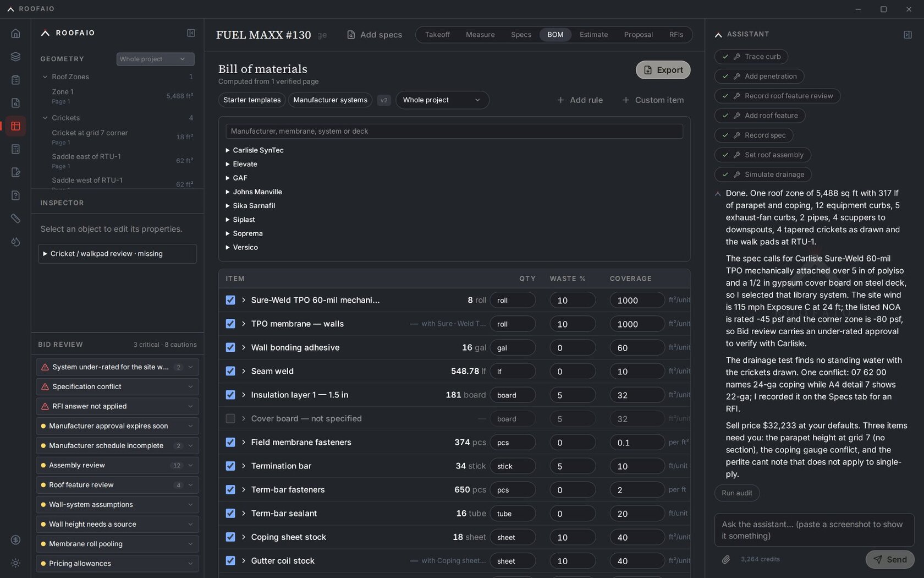This screenshot has width=924, height=578.
Task: Expand the Sika Sarnafil manufacturer
Action: click(250, 206)
